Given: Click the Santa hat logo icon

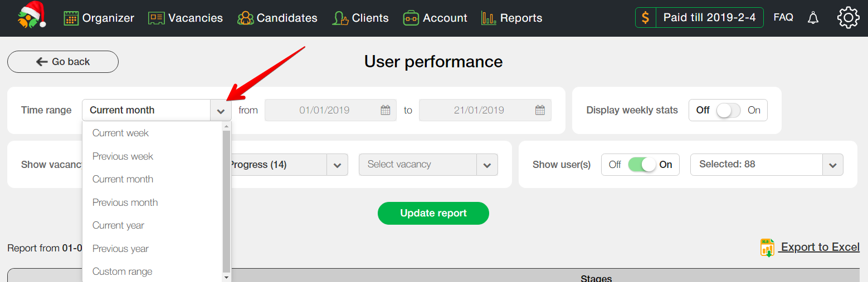Looking at the screenshot, I should [x=31, y=16].
